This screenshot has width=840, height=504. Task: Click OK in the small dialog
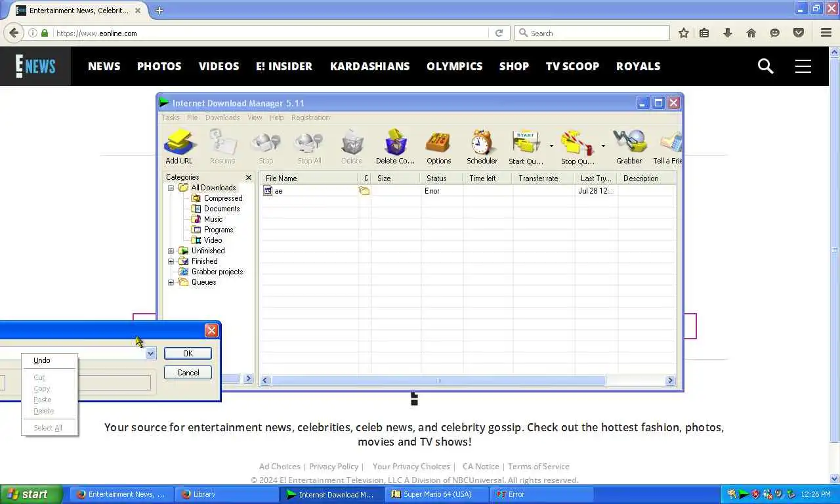(x=188, y=354)
